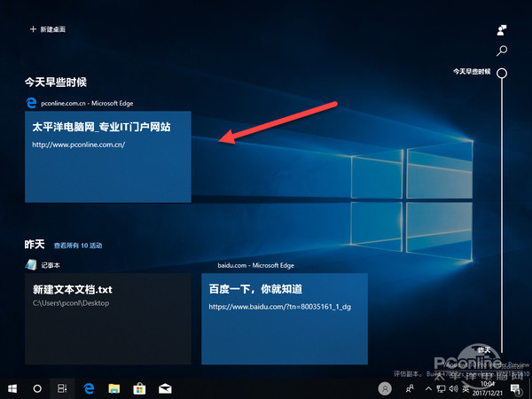Click the C:\Users\pconl\Desktop path text

point(71,303)
